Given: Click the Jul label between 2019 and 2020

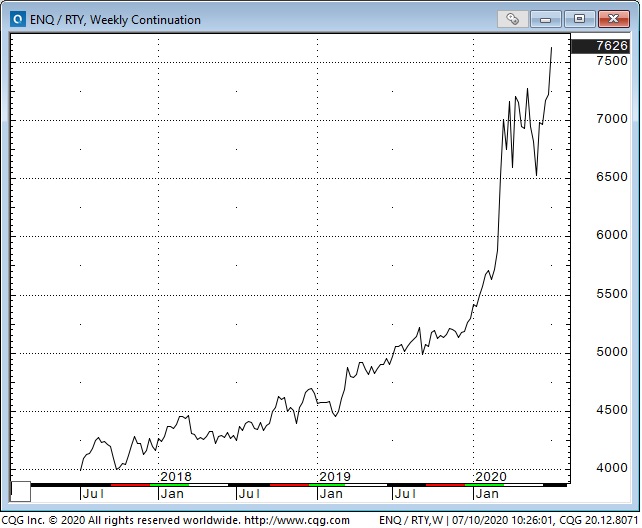Looking at the screenshot, I should (x=405, y=494).
